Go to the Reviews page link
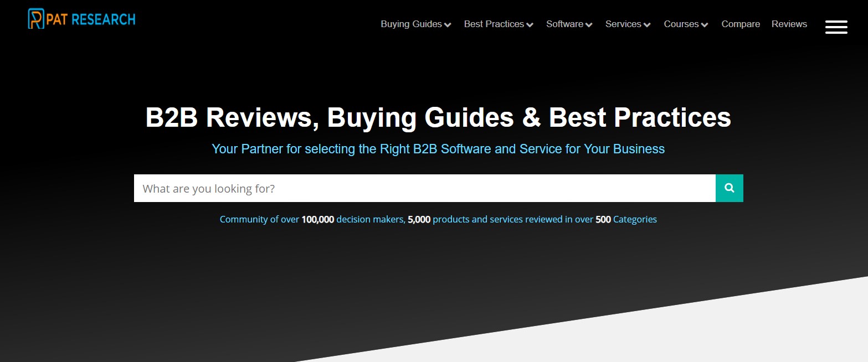 789,24
